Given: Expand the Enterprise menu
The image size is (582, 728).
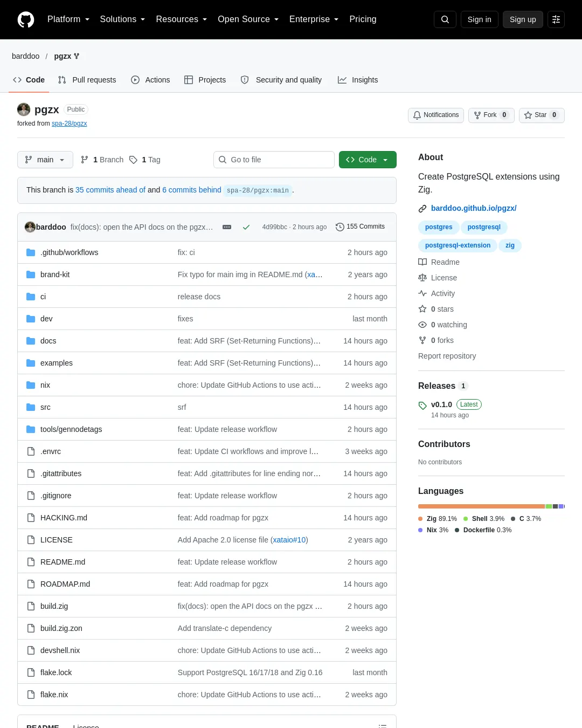Looking at the screenshot, I should 314,19.
